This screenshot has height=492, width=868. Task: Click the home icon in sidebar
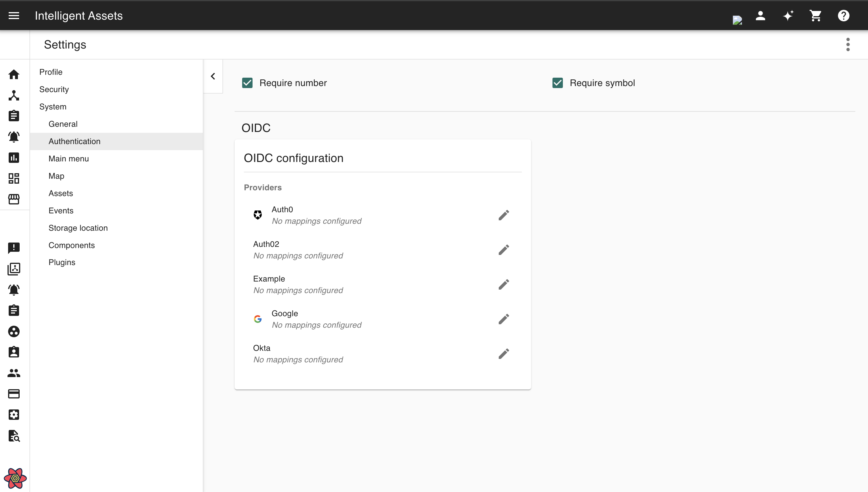[x=14, y=74]
